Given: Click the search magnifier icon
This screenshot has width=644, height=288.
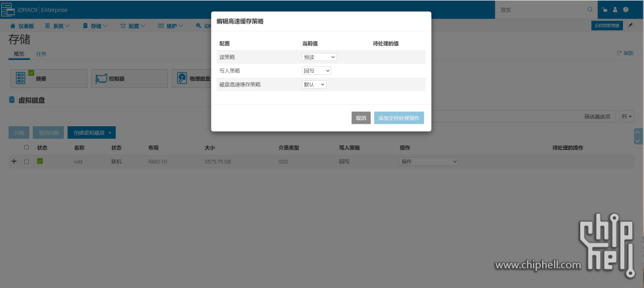Looking at the screenshot, I should pyautogui.click(x=590, y=9).
